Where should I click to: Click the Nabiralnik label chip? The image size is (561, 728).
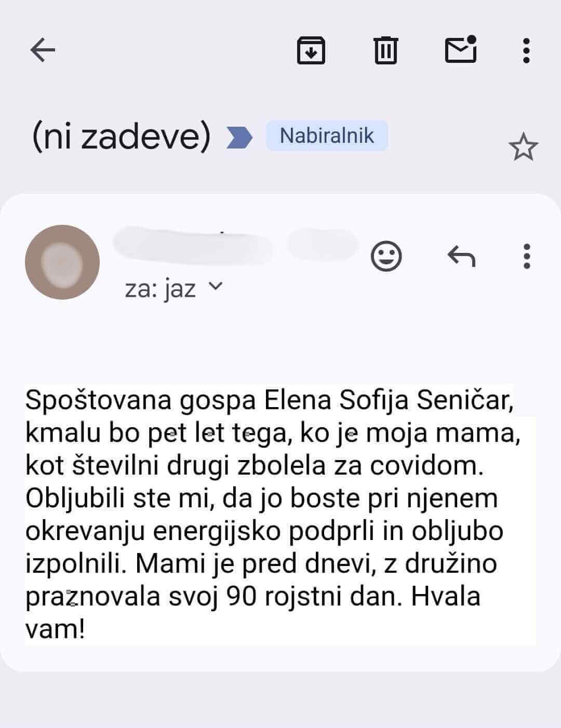tap(327, 136)
